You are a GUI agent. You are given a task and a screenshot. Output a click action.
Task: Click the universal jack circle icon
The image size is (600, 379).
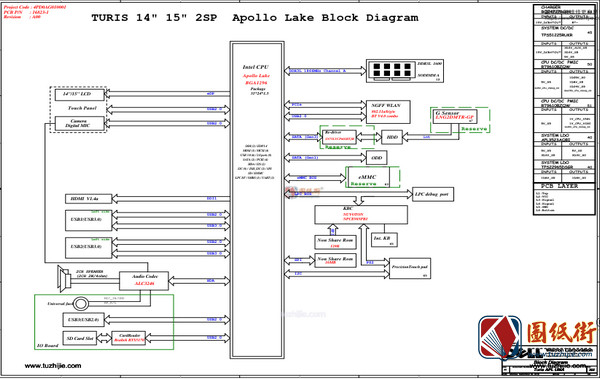click(x=81, y=304)
